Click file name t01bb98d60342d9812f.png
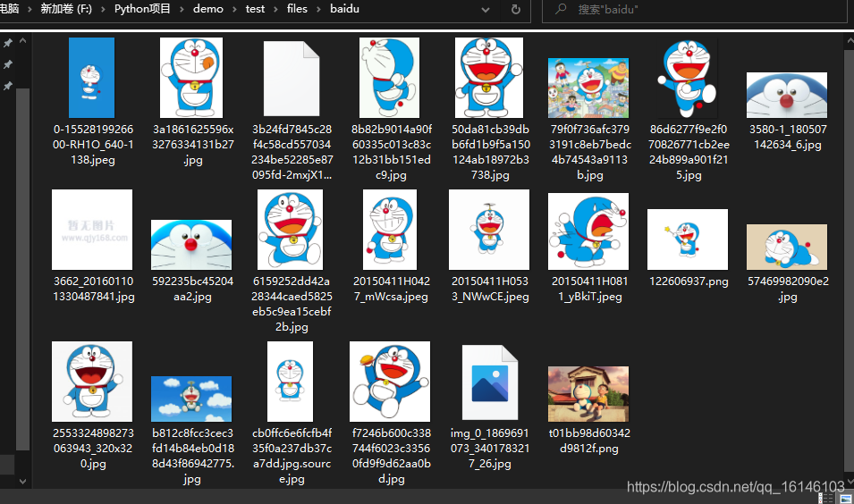 (x=589, y=441)
